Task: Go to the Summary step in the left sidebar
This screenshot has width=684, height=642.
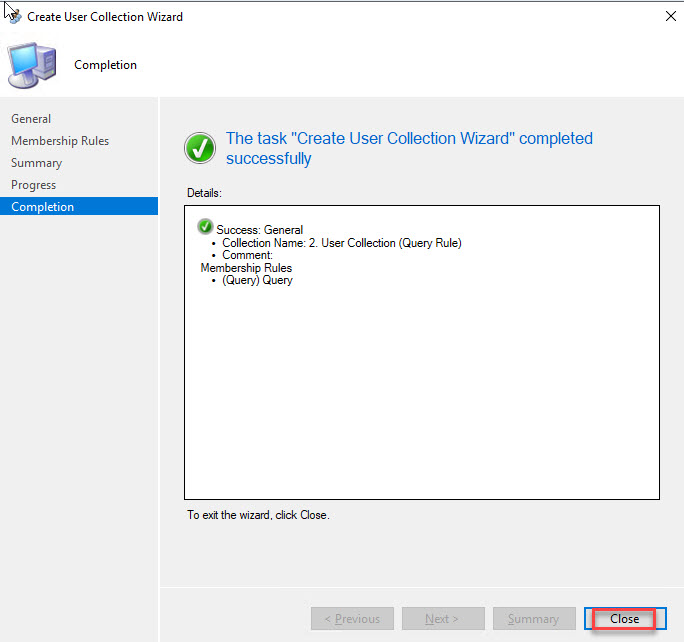Action: coord(36,163)
